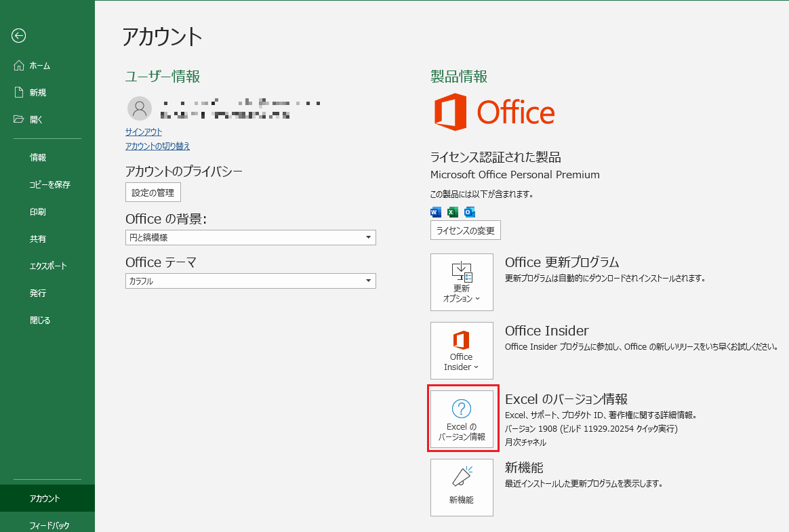The height and width of the screenshot is (532, 789).
Task: Click the 更新オプション update options button
Action: (462, 282)
